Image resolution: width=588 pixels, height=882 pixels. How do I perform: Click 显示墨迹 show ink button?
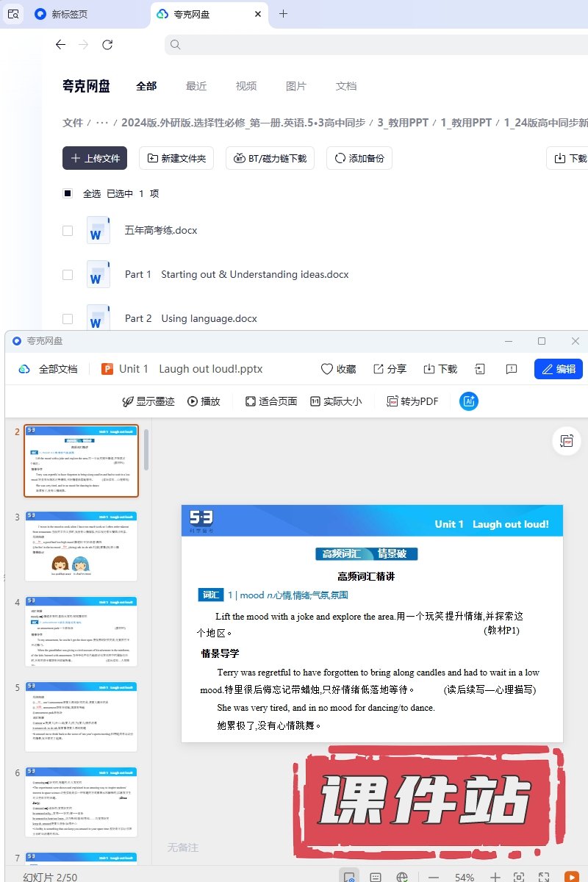[148, 401]
